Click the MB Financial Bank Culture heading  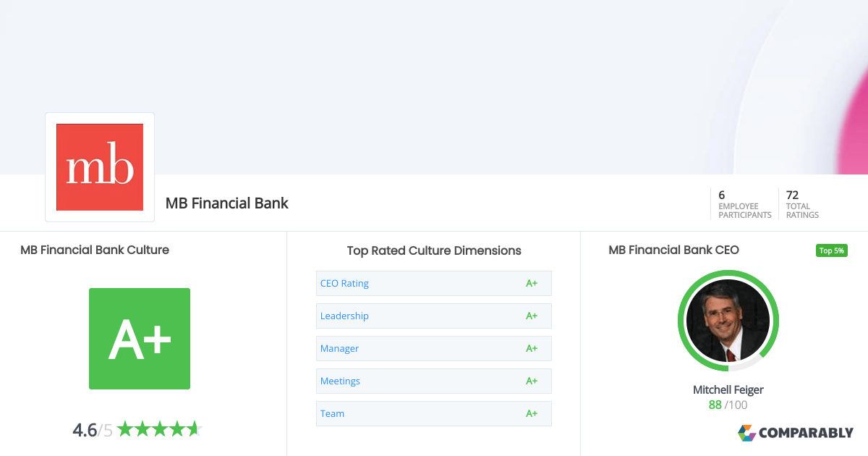click(x=95, y=250)
